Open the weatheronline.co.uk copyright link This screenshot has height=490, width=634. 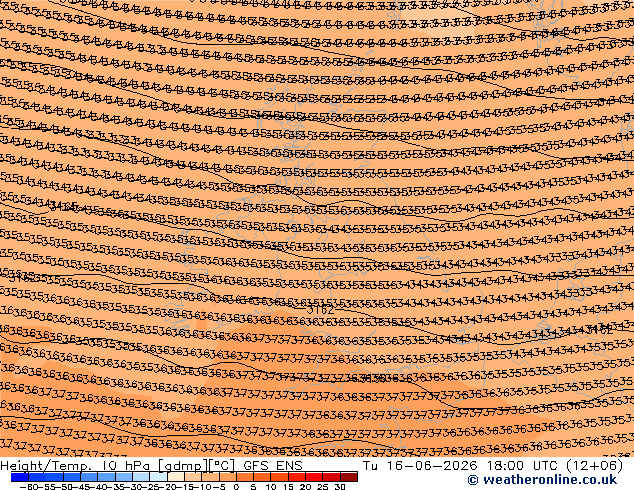[x=549, y=480]
